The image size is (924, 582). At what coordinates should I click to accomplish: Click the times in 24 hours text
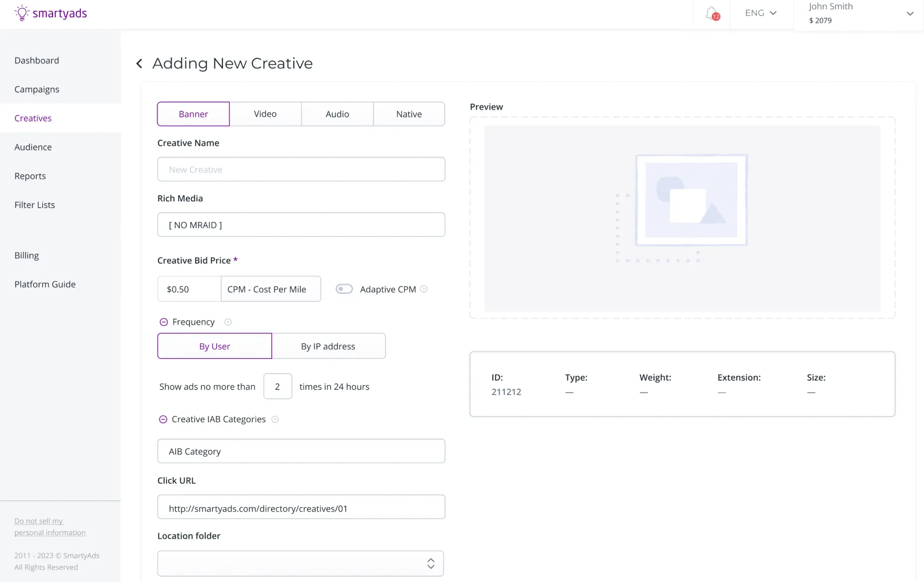334,387
